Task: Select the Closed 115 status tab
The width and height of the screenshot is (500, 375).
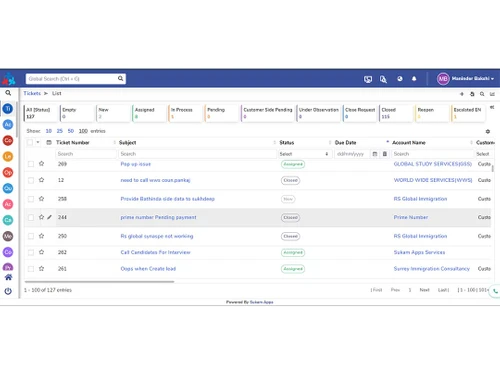Action: tap(396, 113)
